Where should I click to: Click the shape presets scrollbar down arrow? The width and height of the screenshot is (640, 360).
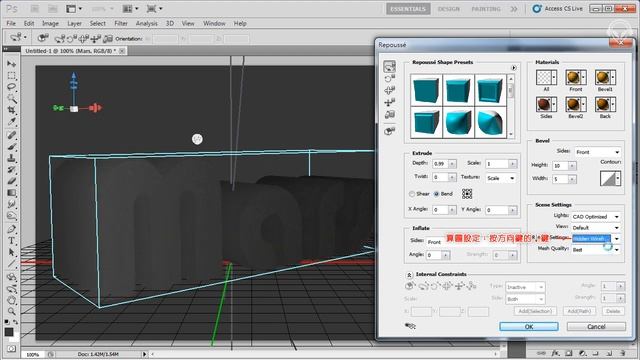coord(511,134)
